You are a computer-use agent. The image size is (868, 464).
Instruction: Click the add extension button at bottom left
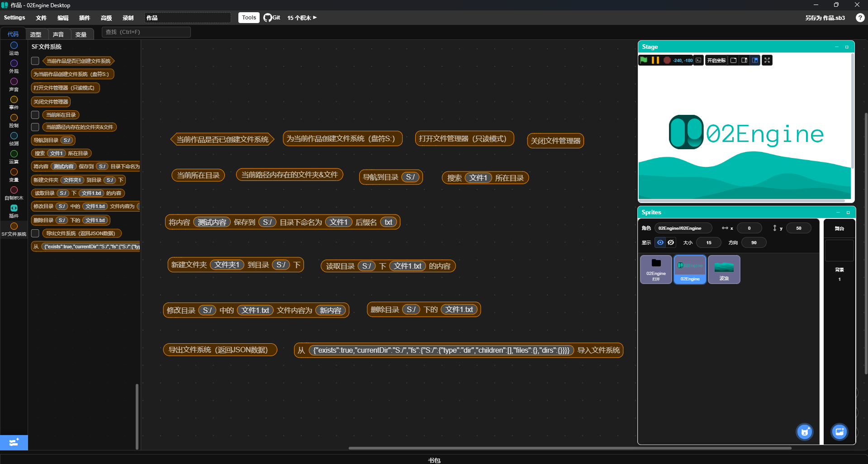(x=14, y=442)
